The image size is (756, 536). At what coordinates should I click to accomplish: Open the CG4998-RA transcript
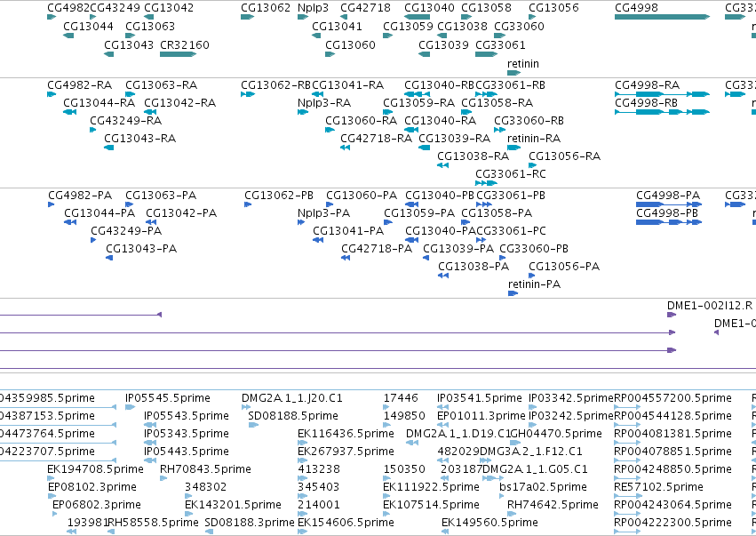click(x=648, y=85)
